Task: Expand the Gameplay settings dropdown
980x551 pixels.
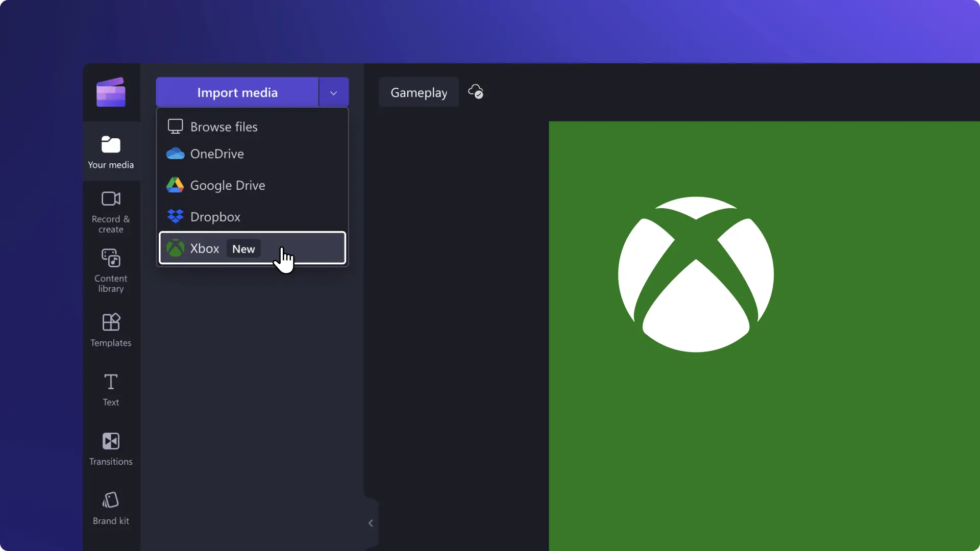Action: click(419, 91)
